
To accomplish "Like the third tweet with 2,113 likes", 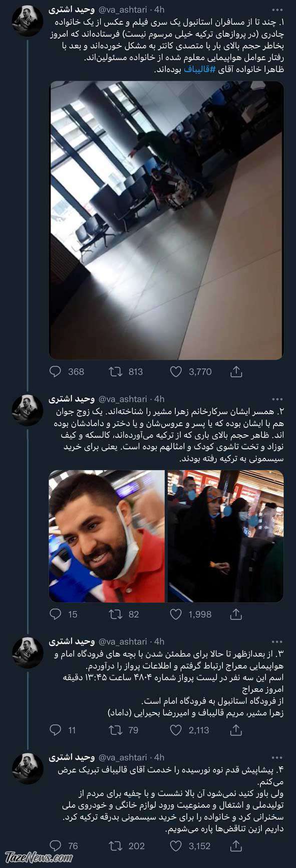I will click(176, 730).
